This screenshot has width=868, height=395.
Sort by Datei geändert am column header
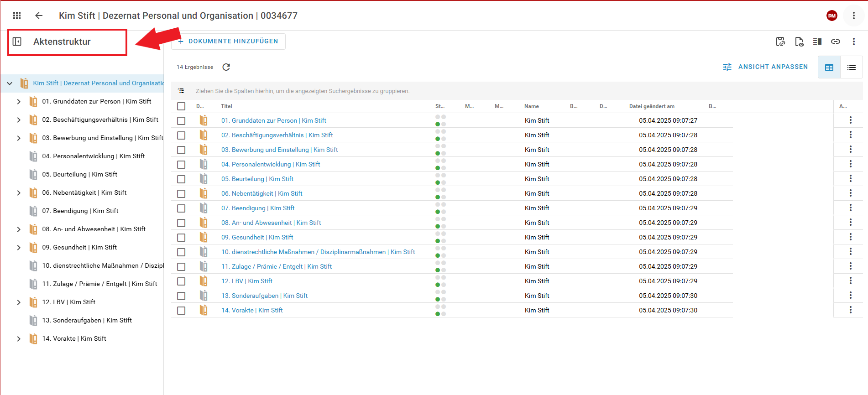(651, 106)
